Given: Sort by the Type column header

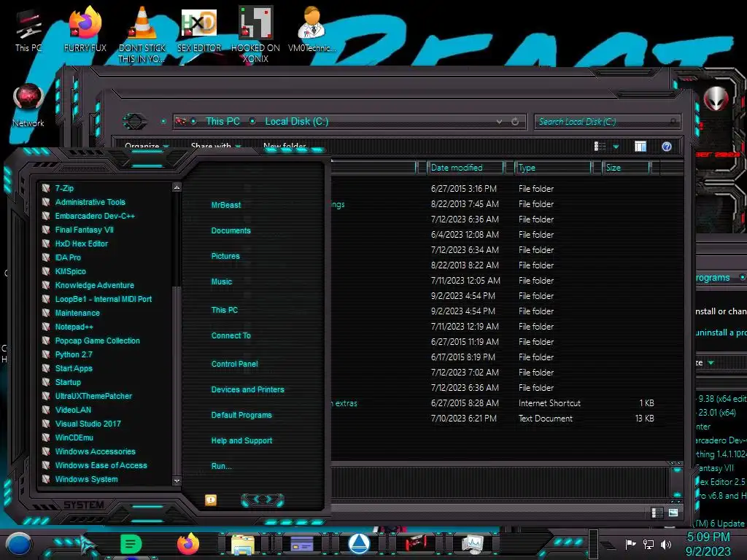Looking at the screenshot, I should point(553,168).
